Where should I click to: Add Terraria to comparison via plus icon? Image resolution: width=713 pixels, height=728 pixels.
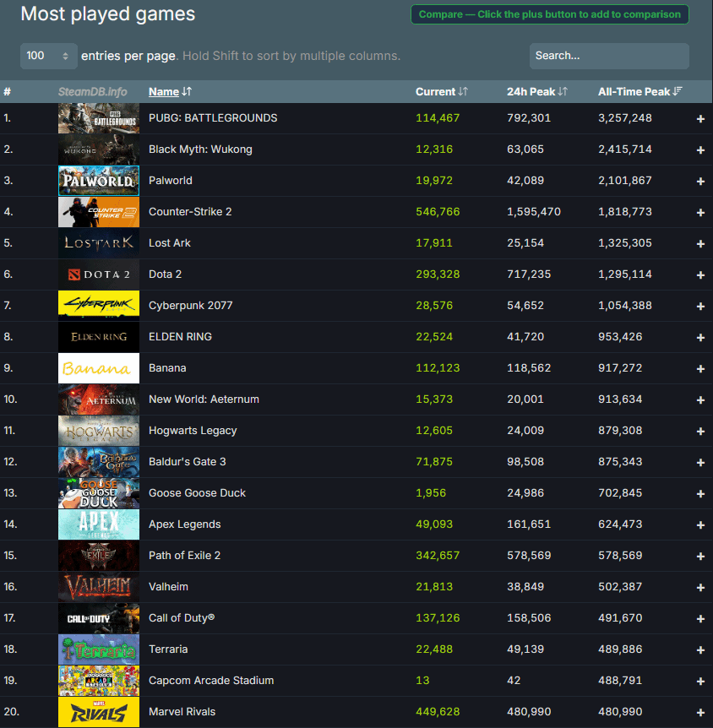[700, 650]
